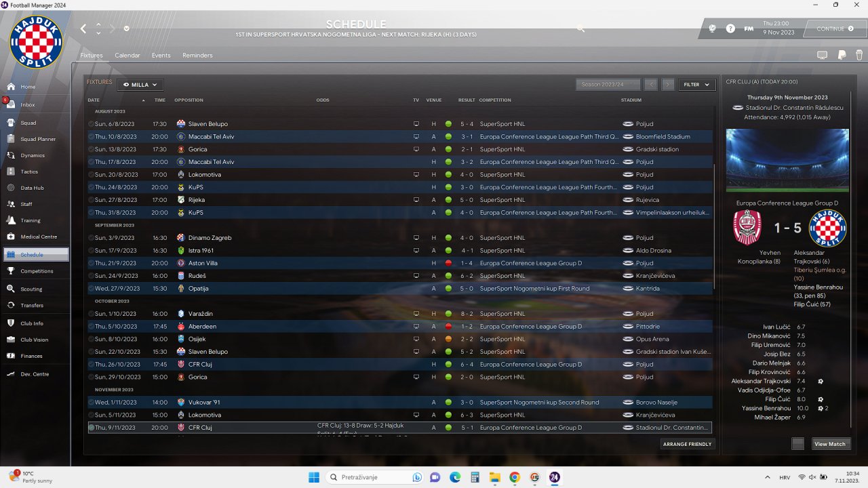Open the Rijeka opposition link
Viewport: 868px width, 488px height.
(x=197, y=200)
